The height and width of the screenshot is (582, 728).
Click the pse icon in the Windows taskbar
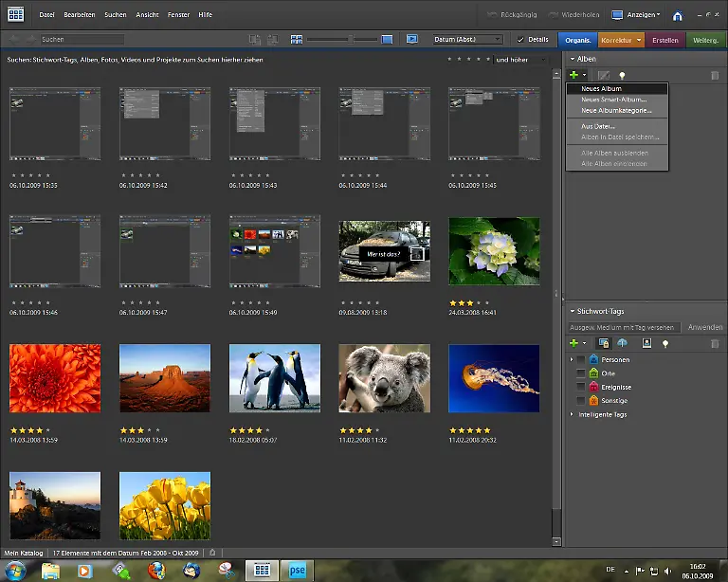[x=298, y=570]
